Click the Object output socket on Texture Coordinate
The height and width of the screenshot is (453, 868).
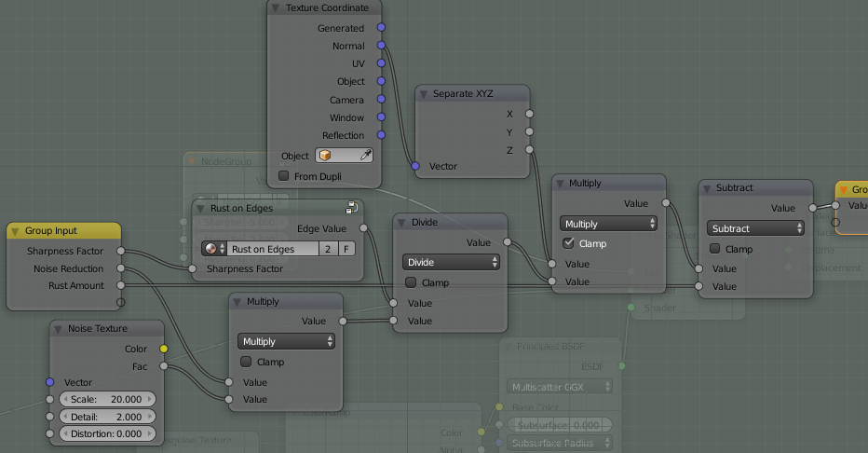[381, 81]
